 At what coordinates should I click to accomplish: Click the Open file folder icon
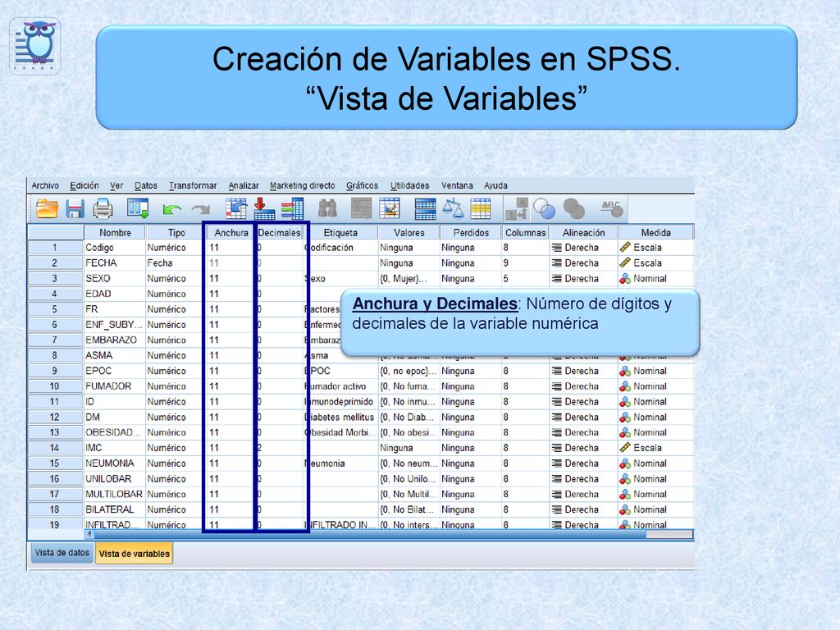pyautogui.click(x=47, y=208)
